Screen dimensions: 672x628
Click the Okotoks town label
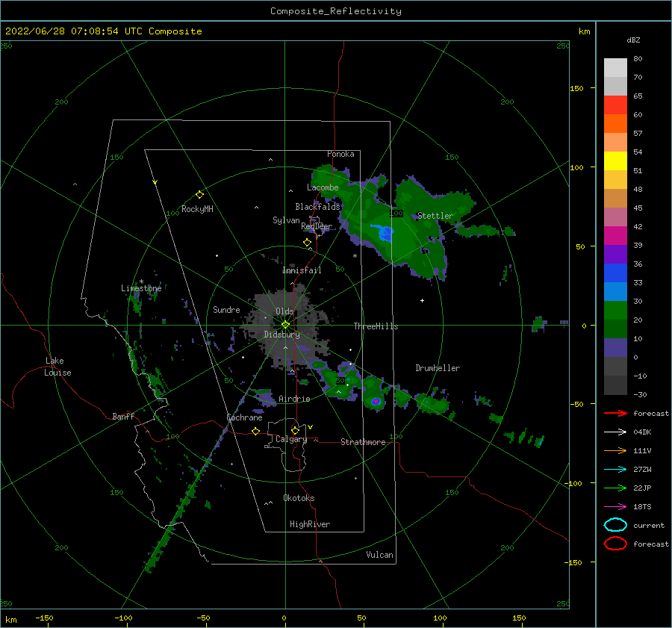point(299,498)
